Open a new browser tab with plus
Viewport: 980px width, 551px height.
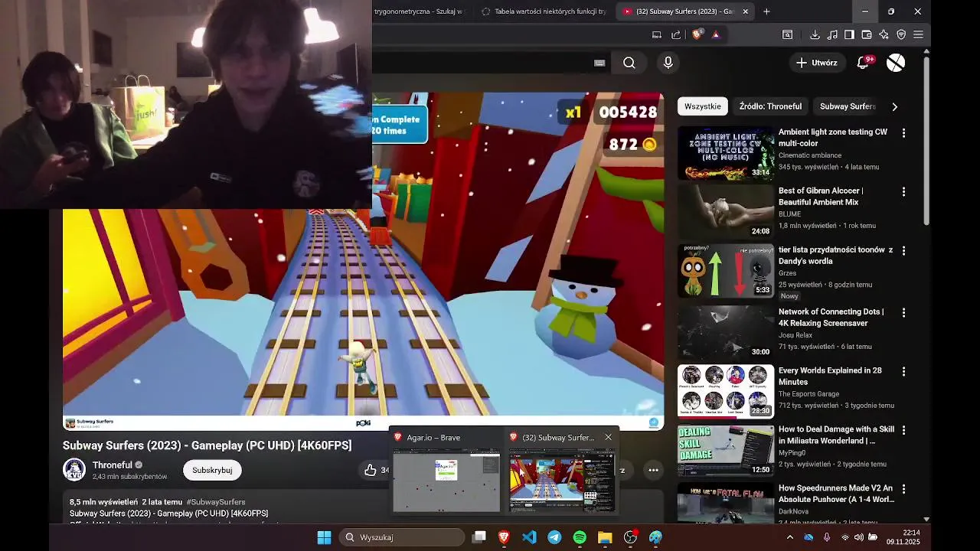tap(766, 11)
